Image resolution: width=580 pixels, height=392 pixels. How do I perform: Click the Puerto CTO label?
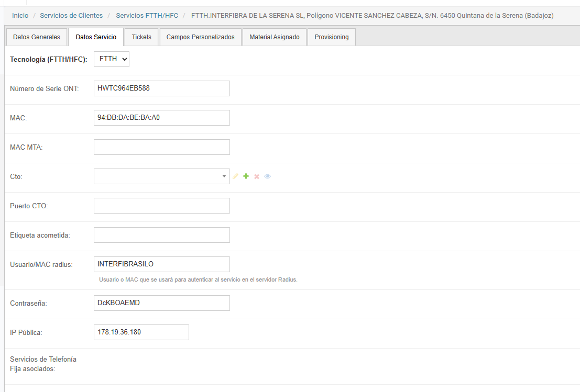[x=29, y=206]
